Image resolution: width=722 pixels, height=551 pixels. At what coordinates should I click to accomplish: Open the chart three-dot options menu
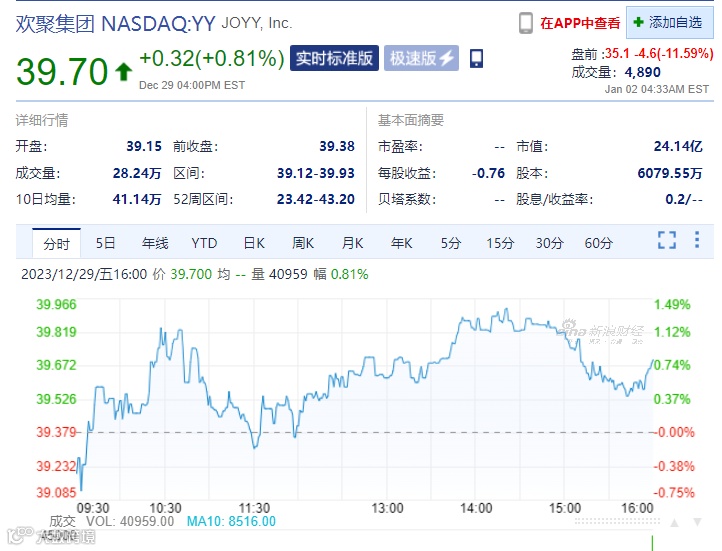pos(697,240)
